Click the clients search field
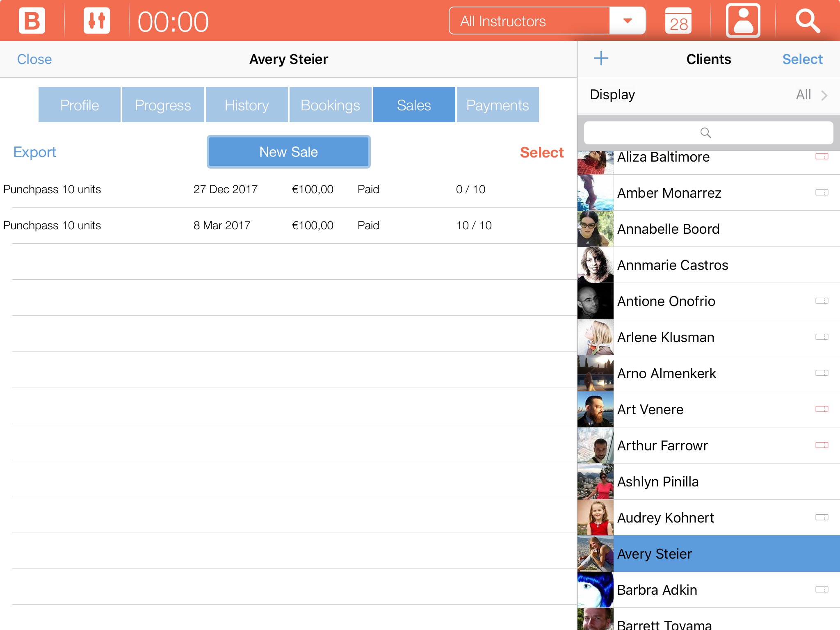Viewport: 840px width, 630px height. pos(708,133)
